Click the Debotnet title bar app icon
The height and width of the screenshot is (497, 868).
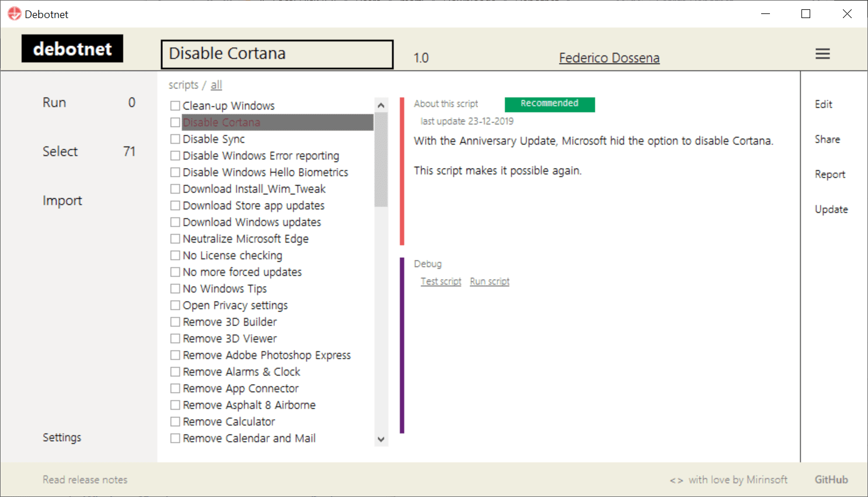pyautogui.click(x=14, y=13)
